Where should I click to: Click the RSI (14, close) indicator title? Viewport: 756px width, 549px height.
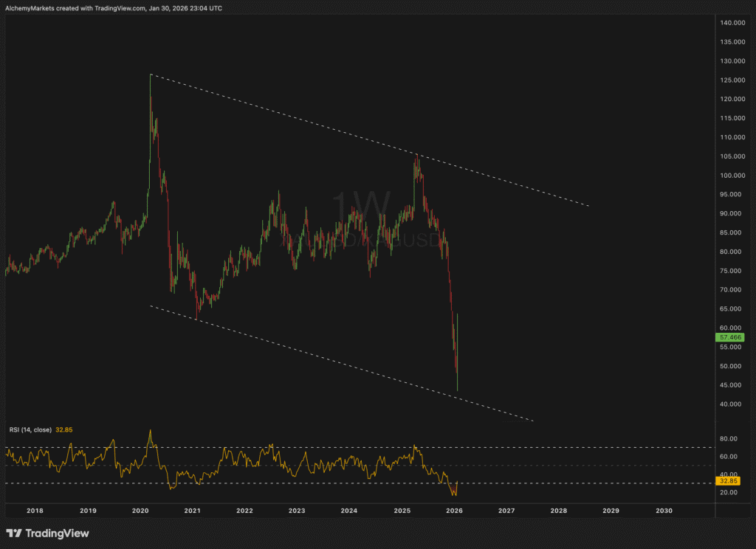pyautogui.click(x=30, y=429)
